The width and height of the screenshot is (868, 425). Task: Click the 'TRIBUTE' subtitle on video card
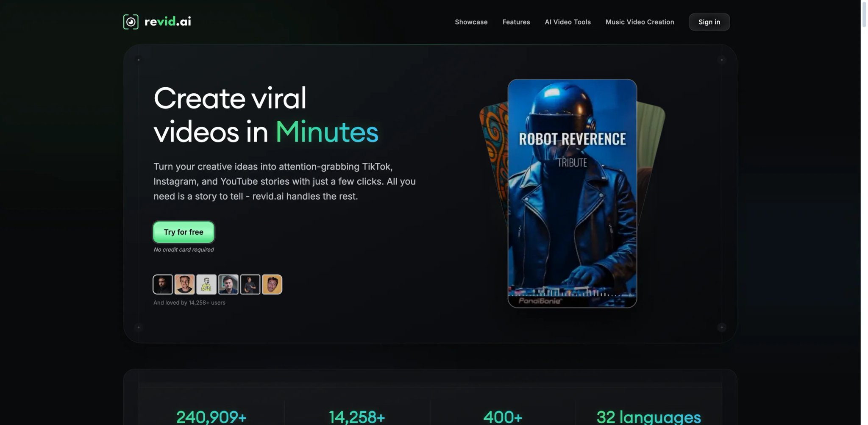[x=572, y=163]
